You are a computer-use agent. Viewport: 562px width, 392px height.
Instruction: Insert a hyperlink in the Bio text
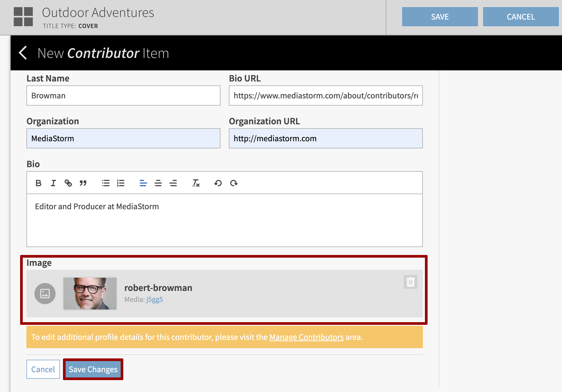pyautogui.click(x=68, y=183)
